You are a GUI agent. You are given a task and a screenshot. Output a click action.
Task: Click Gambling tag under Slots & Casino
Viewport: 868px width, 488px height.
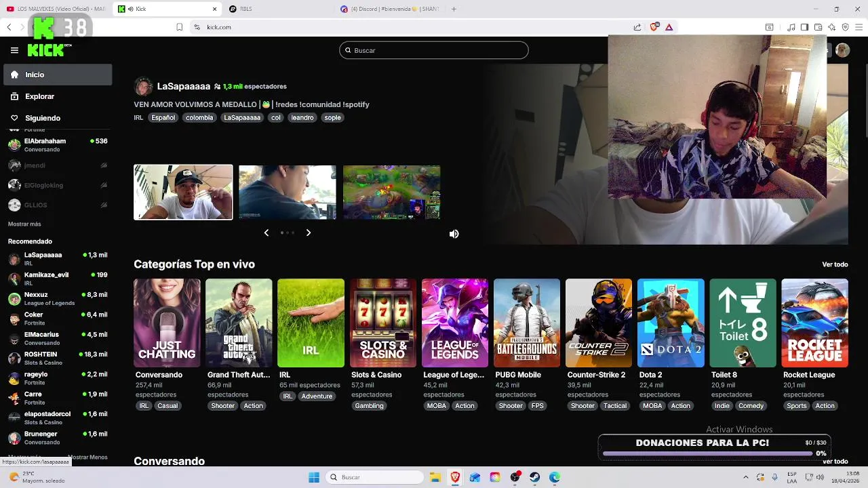click(x=370, y=406)
